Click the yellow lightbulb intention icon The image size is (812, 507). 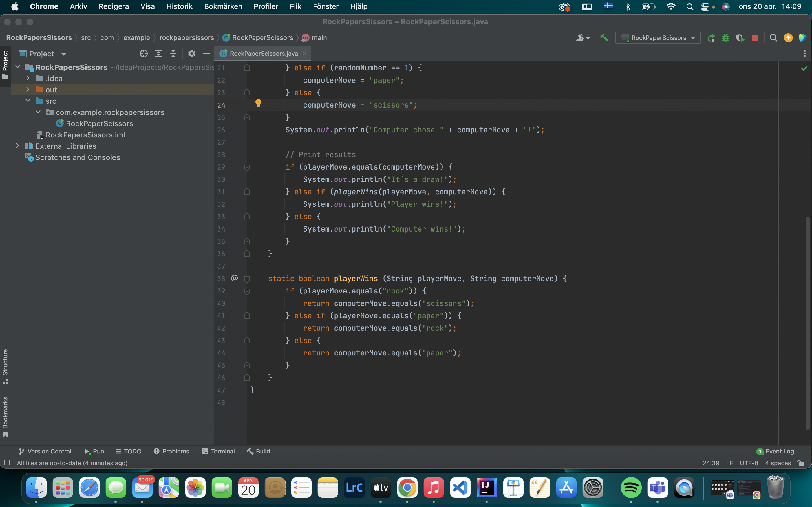(x=258, y=103)
